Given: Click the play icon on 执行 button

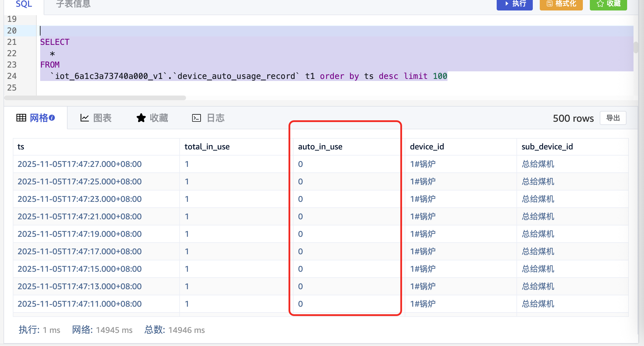Looking at the screenshot, I should (507, 4).
